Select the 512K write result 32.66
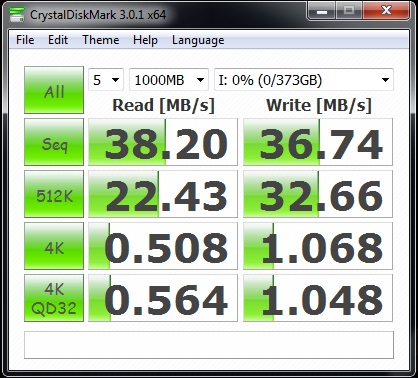 point(318,194)
